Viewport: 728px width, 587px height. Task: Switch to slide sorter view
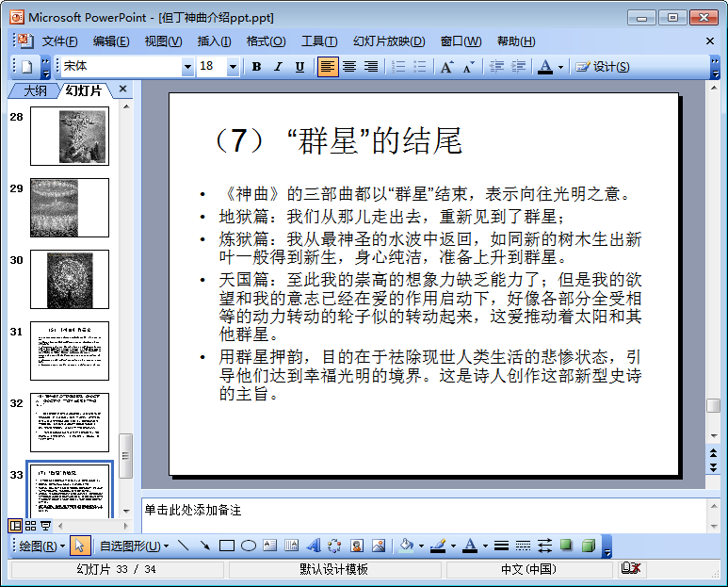click(31, 526)
